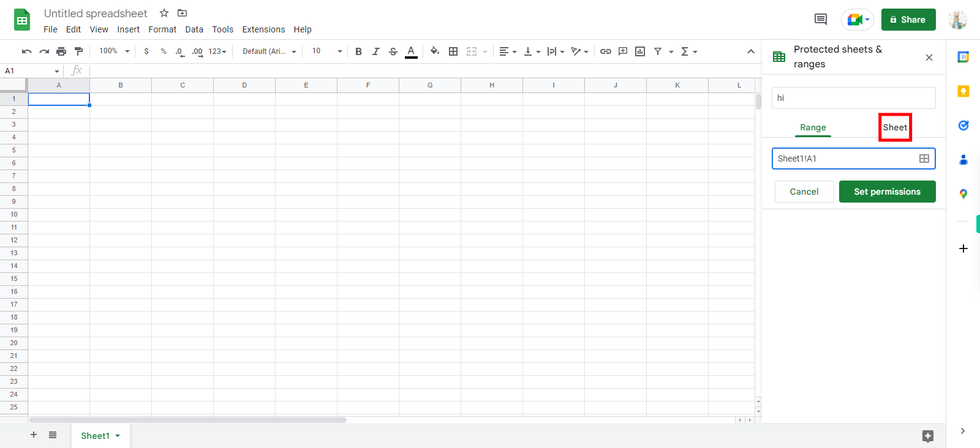Format as currency with dollar icon
The height and width of the screenshot is (448, 980).
click(146, 51)
